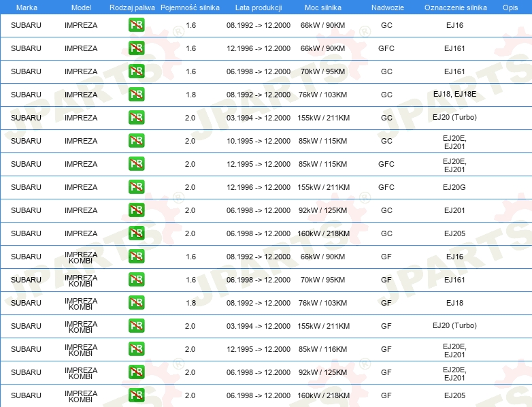Select the SUBARU cell in the EJ20G row
The width and height of the screenshot is (532, 407).
26,187
